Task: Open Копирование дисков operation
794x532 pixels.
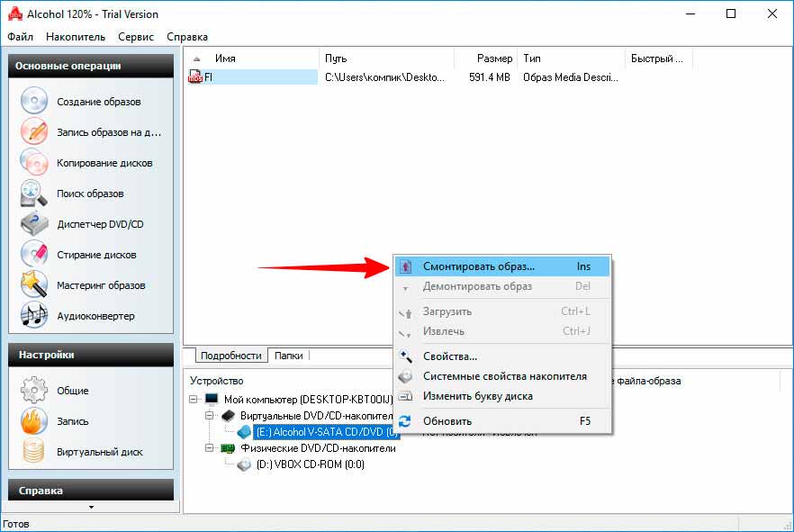Action: 104,163
